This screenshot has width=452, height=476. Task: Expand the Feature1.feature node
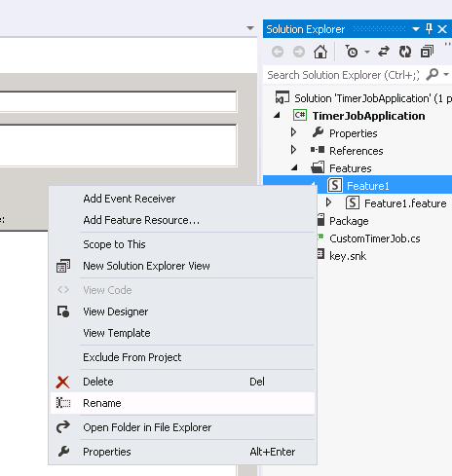click(x=329, y=202)
